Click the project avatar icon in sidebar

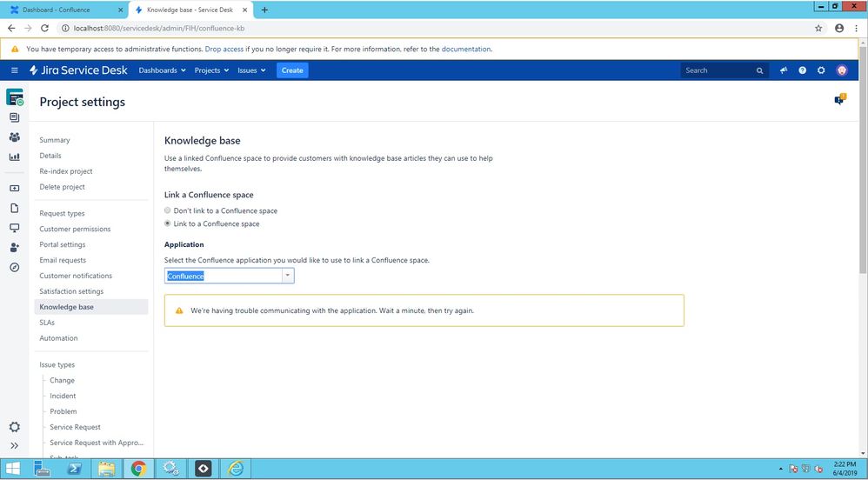[15, 97]
